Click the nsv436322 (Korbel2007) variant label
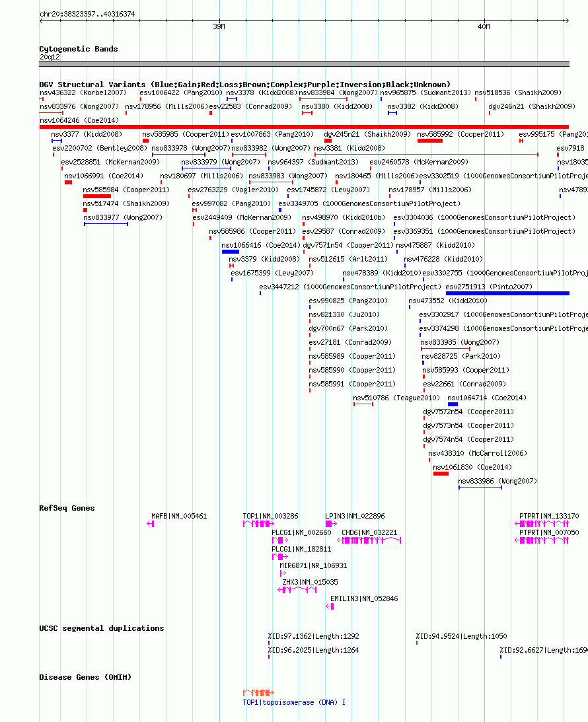The width and height of the screenshot is (588, 722). point(83,92)
